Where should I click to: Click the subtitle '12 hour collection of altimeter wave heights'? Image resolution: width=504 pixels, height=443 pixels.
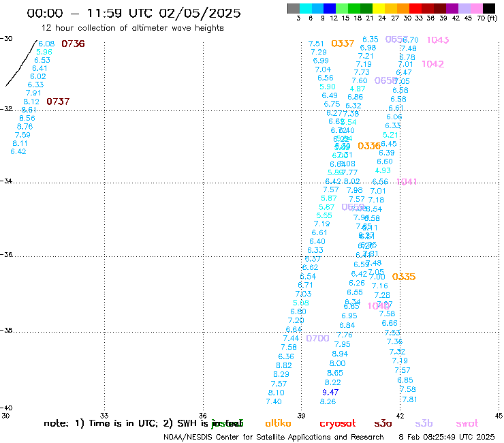click(x=132, y=28)
